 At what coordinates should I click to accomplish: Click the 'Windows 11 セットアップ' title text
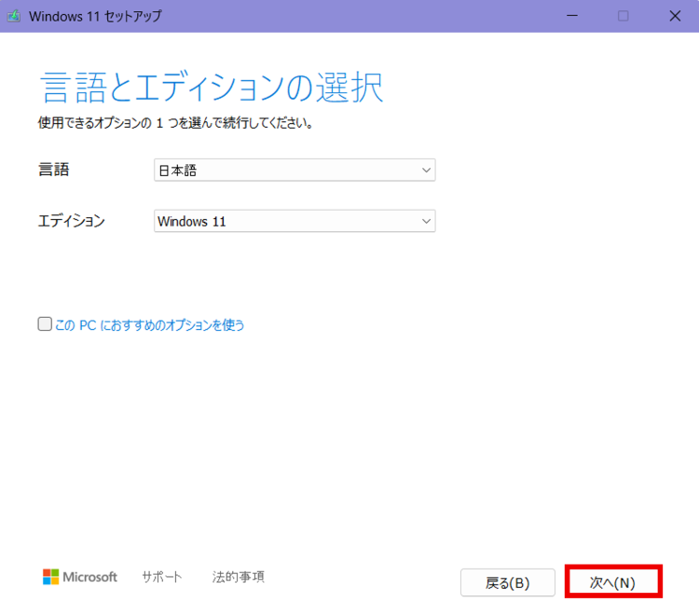click(x=95, y=17)
